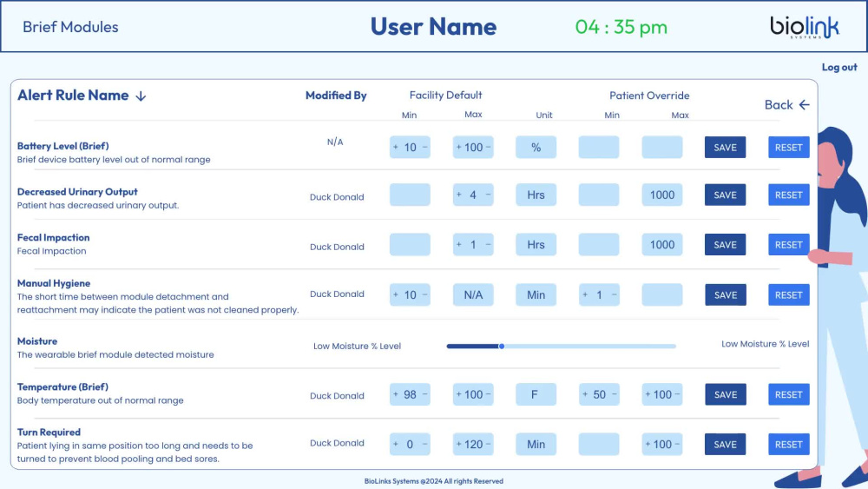This screenshot has width=868, height=489.
Task: Click the User Name heading
Action: [433, 27]
